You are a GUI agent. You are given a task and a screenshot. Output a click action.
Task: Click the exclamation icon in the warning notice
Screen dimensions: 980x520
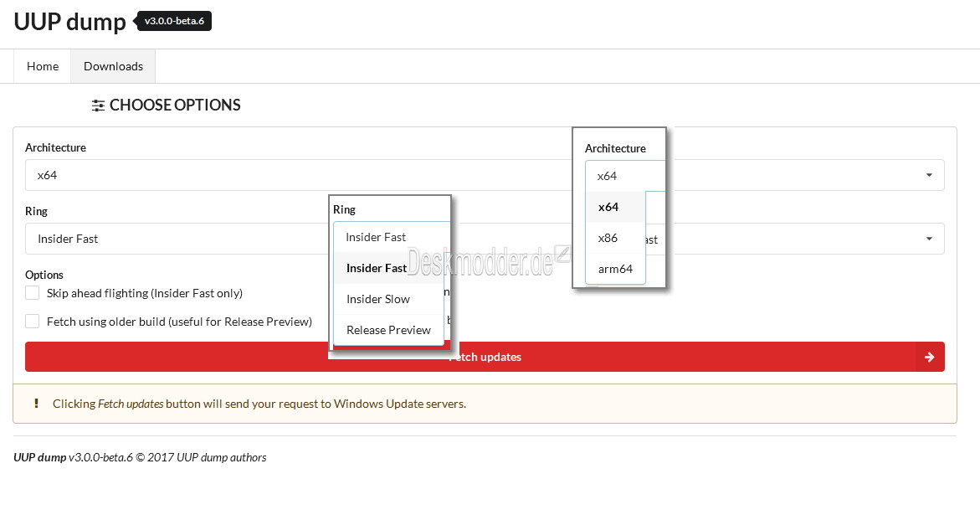[36, 404]
